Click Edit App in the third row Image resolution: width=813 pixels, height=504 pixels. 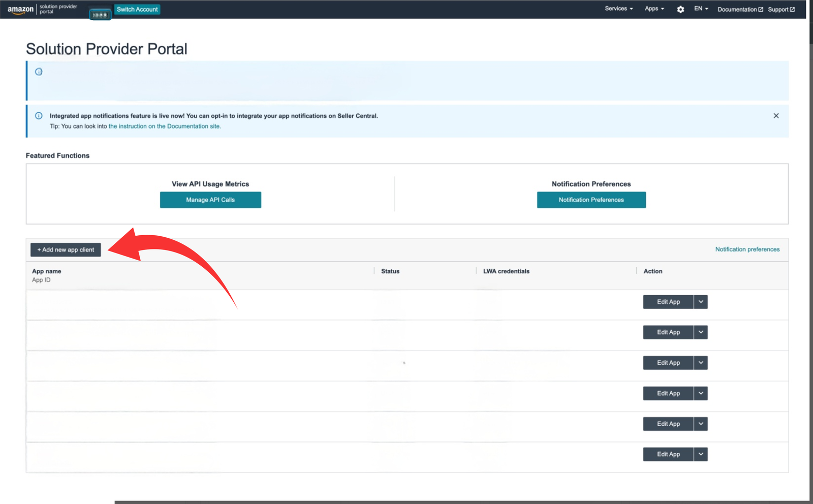[668, 363]
